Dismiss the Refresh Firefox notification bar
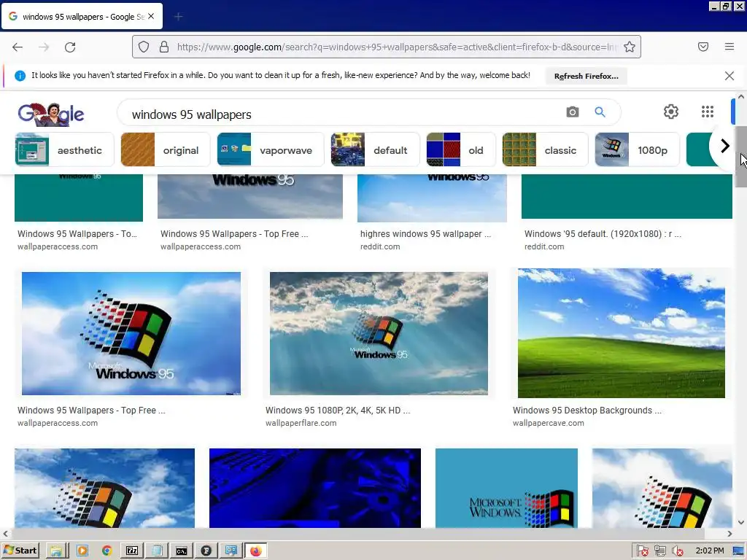The image size is (747, 560). pyautogui.click(x=729, y=76)
